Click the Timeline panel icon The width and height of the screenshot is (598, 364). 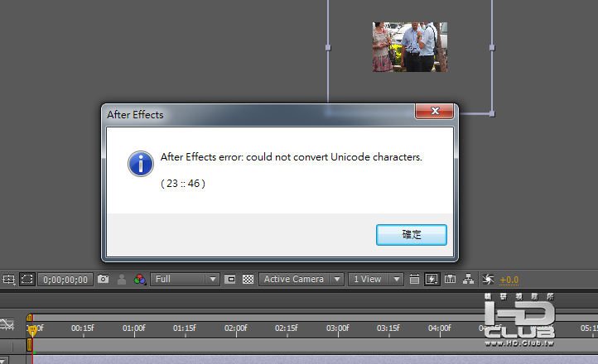coord(450,279)
